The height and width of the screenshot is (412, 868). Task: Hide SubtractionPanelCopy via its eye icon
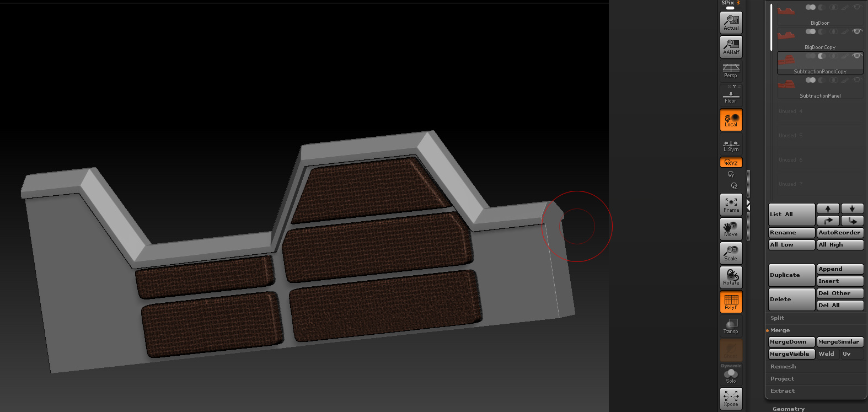point(858,56)
